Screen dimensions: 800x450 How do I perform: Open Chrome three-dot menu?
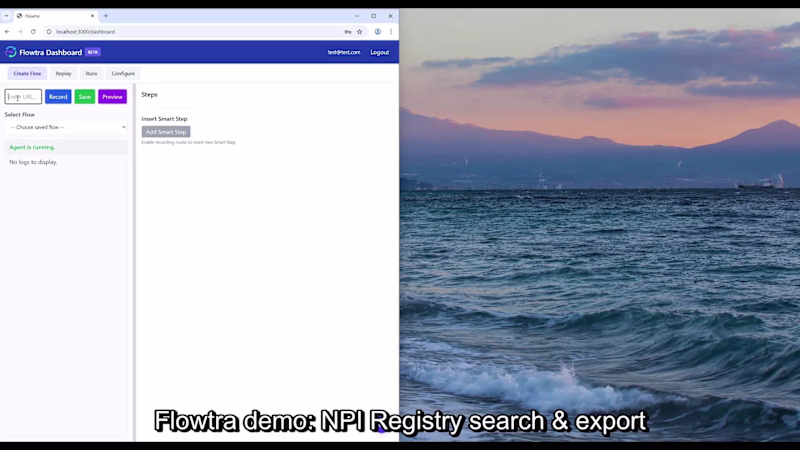pos(391,32)
